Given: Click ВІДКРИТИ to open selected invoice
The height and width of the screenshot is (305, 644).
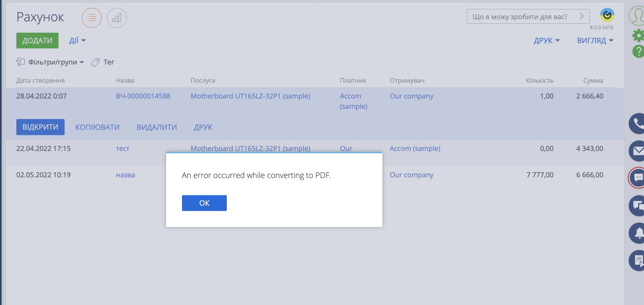Looking at the screenshot, I should [41, 127].
